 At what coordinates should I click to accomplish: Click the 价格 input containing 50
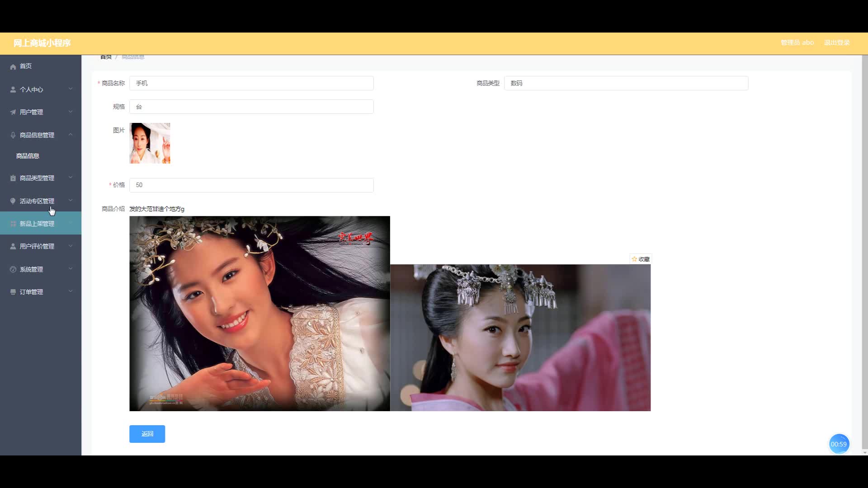click(251, 185)
